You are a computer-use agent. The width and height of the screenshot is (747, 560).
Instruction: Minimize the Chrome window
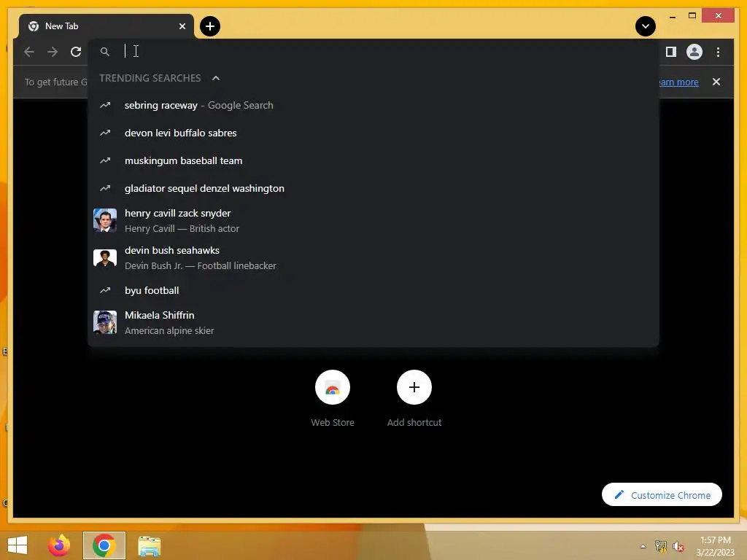pos(672,17)
